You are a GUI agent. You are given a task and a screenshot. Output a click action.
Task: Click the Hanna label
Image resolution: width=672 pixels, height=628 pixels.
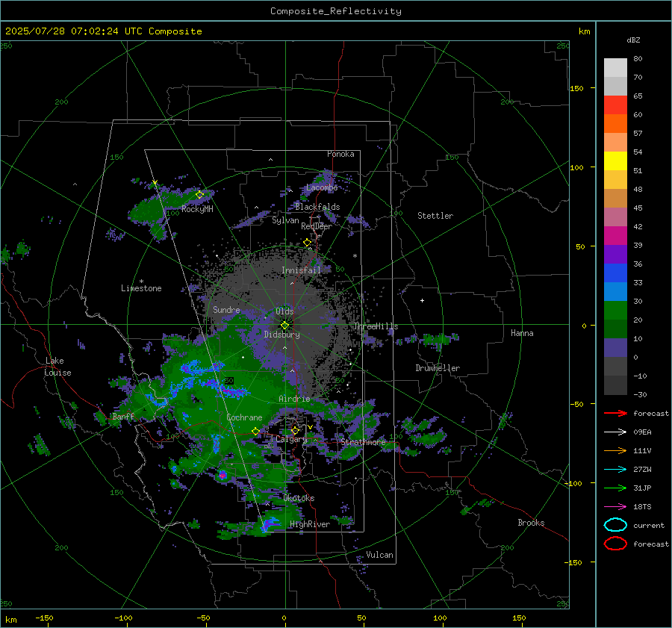[x=522, y=333]
